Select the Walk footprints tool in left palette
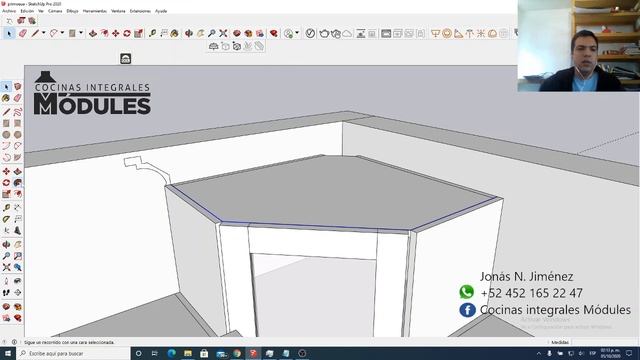The image size is (640, 360). point(6,293)
